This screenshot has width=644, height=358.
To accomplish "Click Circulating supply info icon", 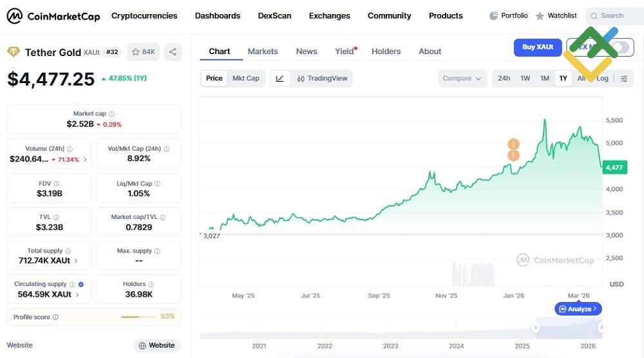I will click(x=72, y=284).
